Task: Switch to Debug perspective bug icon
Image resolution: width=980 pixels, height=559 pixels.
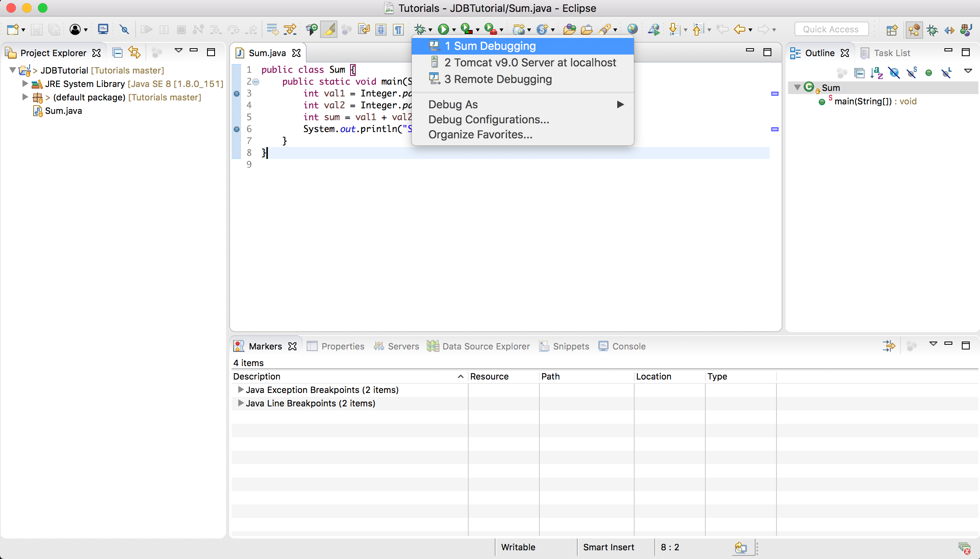Action: pos(932,30)
